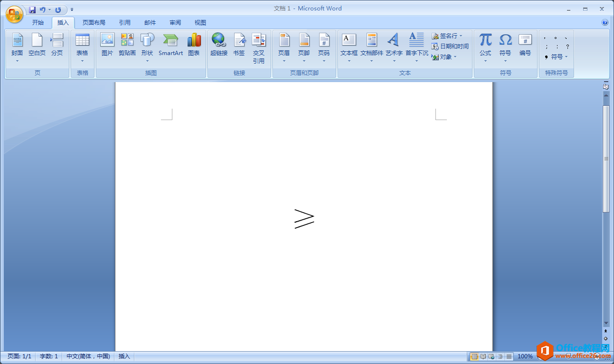Open the 表格 table dropdown
The image size is (614, 364).
point(82,48)
